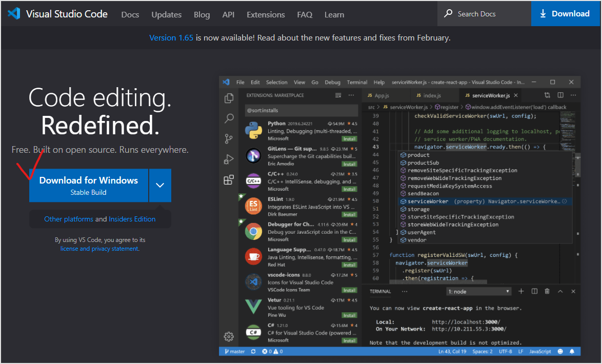Click the split terminal icon

(x=534, y=291)
